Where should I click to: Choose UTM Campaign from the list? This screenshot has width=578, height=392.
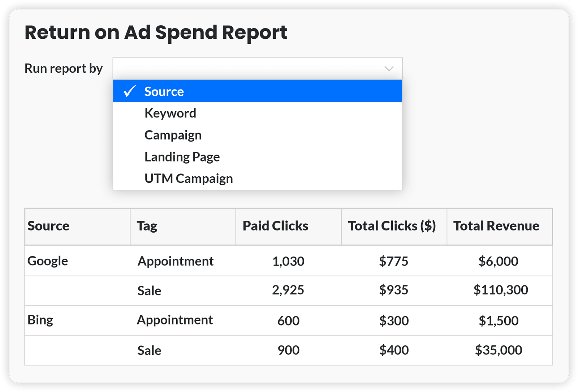coord(189,178)
